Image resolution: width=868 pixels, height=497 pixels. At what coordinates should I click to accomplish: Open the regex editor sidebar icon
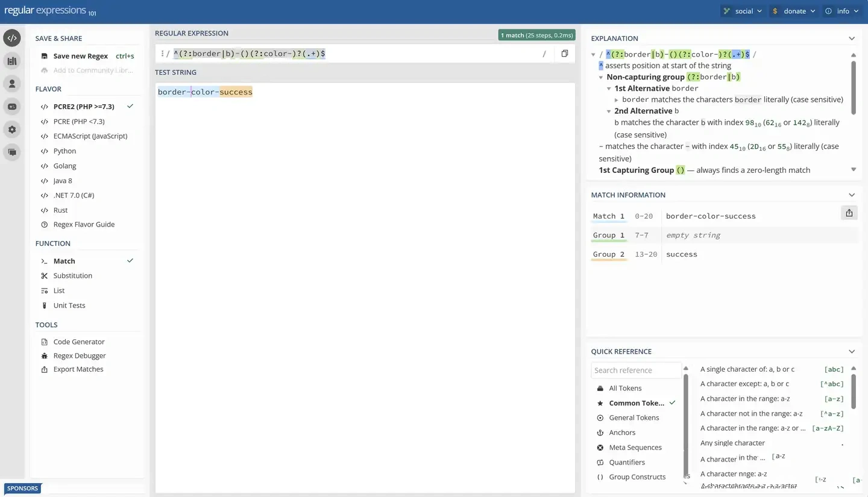click(12, 38)
